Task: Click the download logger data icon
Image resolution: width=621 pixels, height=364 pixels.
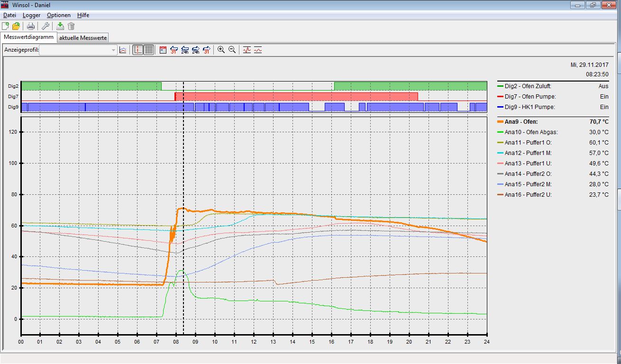Action: pyautogui.click(x=60, y=26)
